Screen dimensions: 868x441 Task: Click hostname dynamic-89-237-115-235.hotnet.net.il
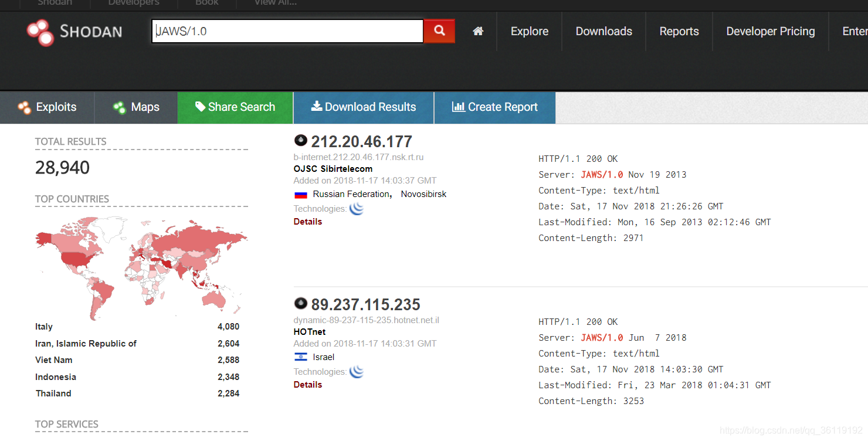point(367,320)
